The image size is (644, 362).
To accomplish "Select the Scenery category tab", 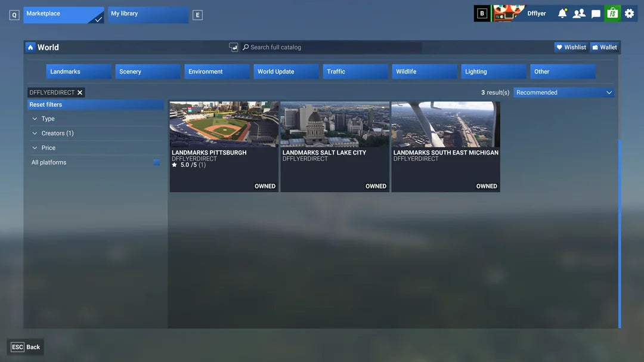I will coord(147,72).
